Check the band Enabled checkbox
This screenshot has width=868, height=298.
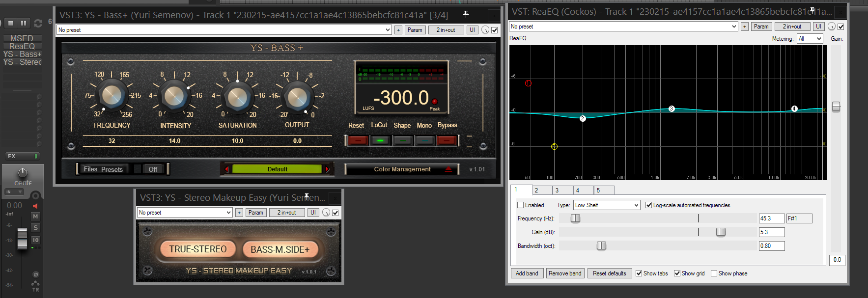521,205
